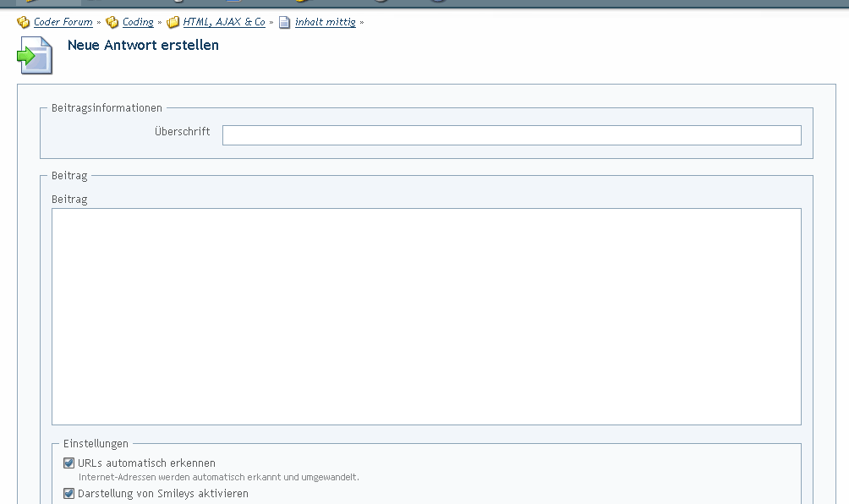Click the Neue Antwort erstellen heading

click(143, 46)
